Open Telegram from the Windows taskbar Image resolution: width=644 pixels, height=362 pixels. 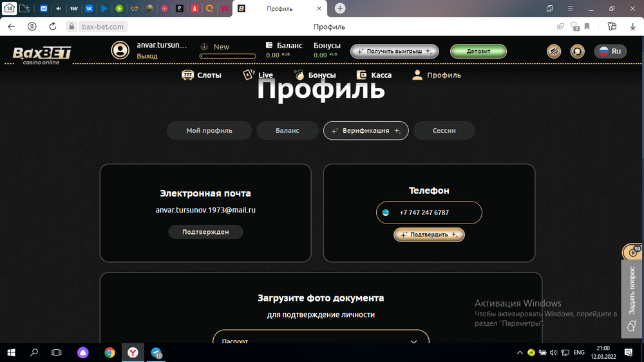[156, 352]
